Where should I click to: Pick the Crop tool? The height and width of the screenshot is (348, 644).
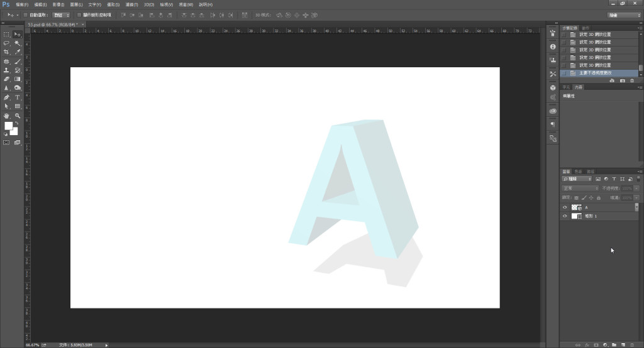pyautogui.click(x=6, y=52)
